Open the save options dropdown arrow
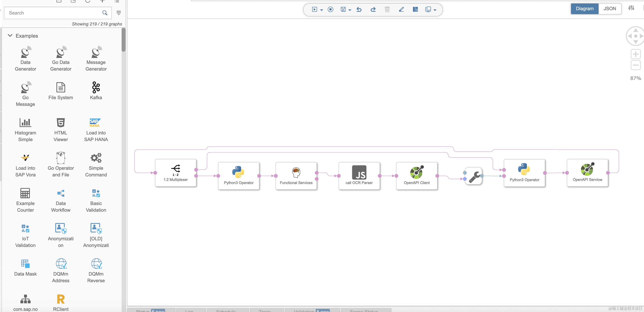The width and height of the screenshot is (644, 312). [350, 10]
